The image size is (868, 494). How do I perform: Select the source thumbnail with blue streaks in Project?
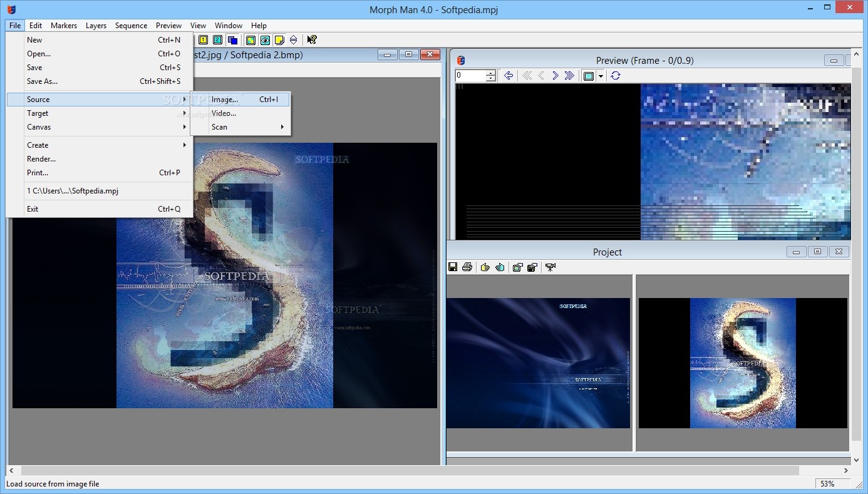click(x=538, y=363)
